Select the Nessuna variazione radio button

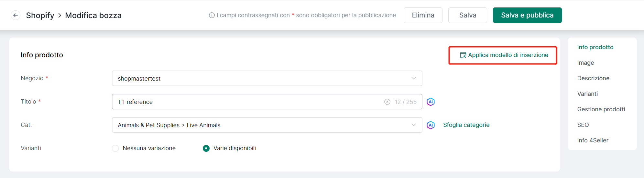(x=115, y=148)
